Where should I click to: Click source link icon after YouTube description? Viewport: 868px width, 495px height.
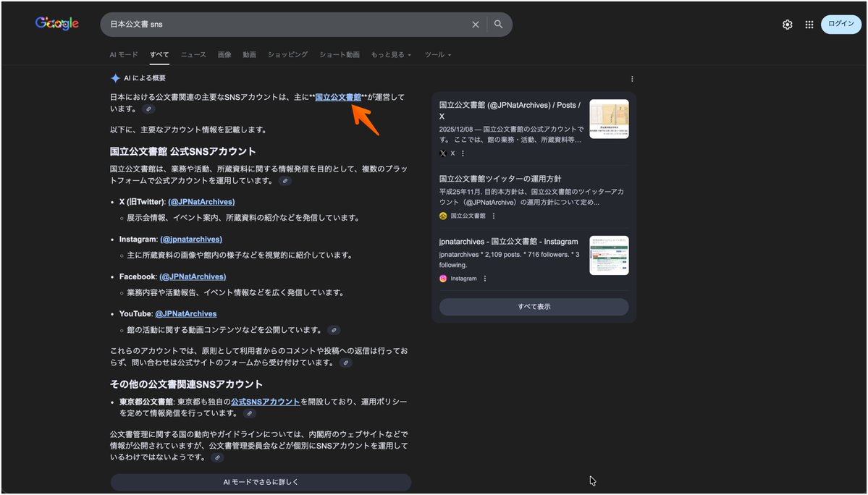tap(333, 330)
